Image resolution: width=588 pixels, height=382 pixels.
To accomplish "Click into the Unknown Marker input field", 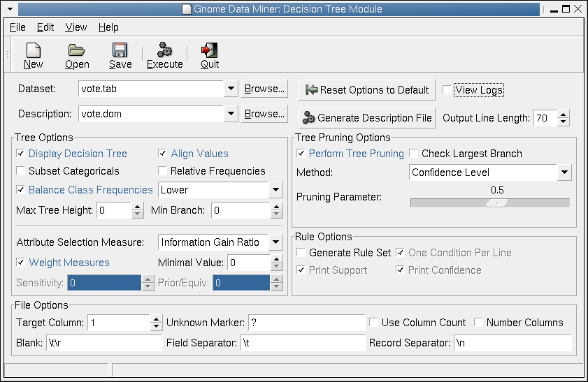I will pos(306,323).
